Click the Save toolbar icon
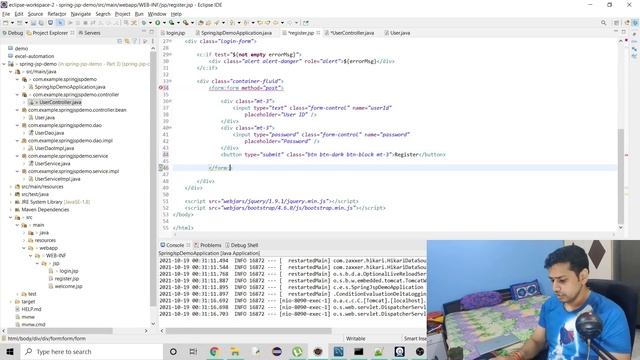Viewport: 640px width, 360px height. [33, 23]
